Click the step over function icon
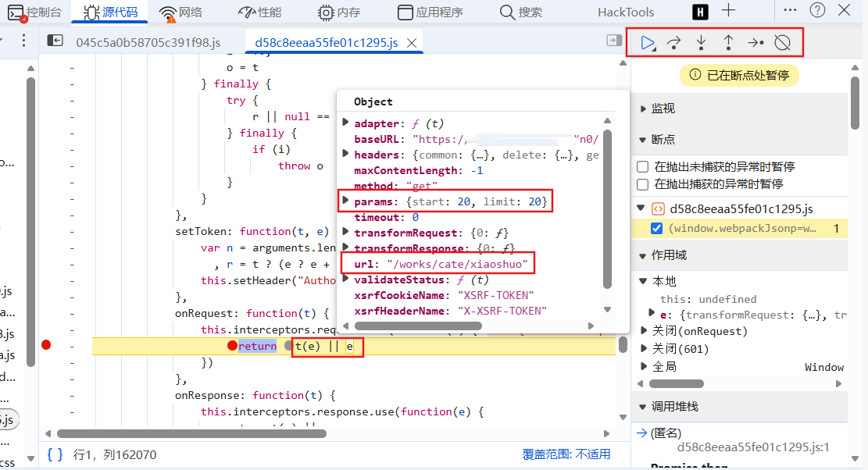 click(x=673, y=43)
